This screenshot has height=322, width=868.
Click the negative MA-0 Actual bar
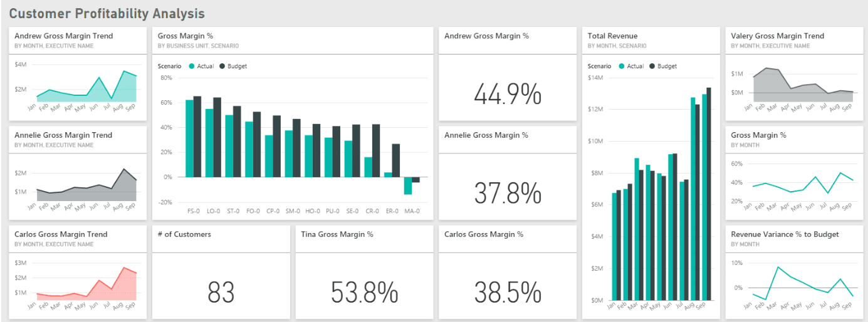pos(407,185)
